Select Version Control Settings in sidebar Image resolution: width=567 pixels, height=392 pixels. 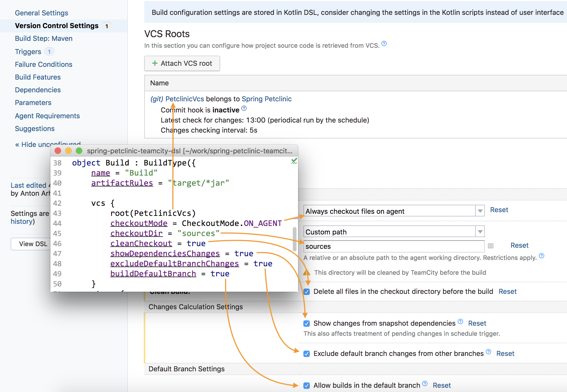(x=57, y=26)
